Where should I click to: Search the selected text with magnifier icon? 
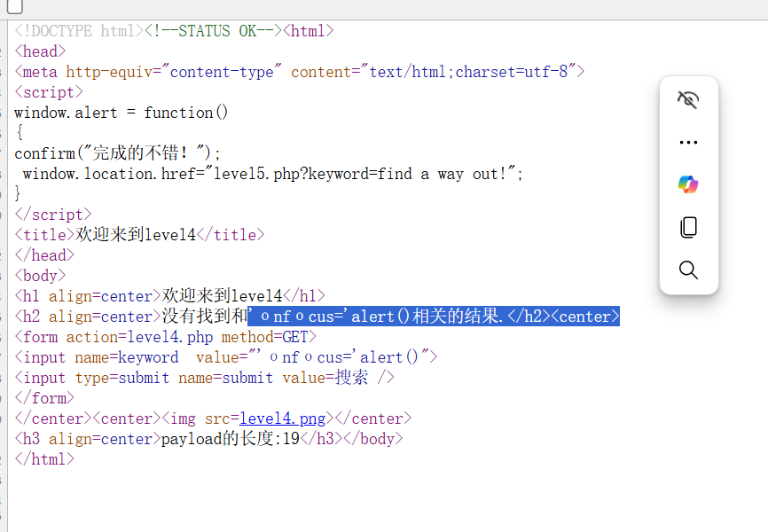[x=688, y=270]
